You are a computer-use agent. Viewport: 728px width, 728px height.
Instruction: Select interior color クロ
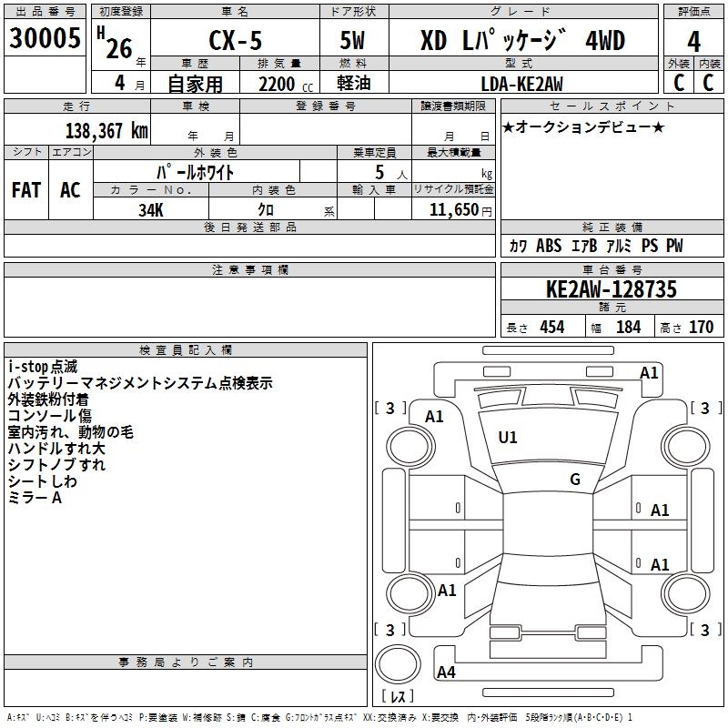tap(266, 210)
